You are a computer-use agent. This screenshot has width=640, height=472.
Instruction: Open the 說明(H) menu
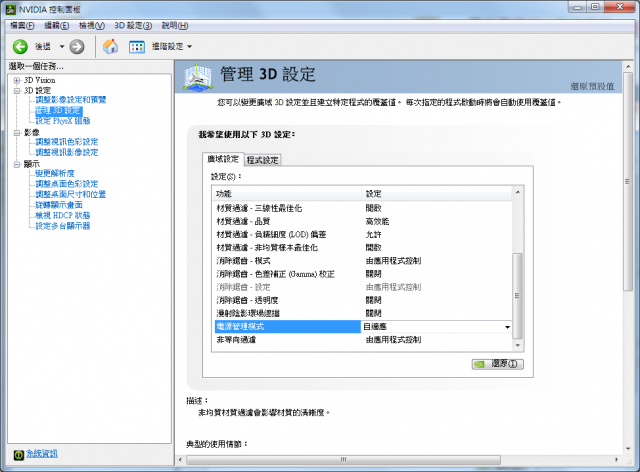pyautogui.click(x=175, y=26)
